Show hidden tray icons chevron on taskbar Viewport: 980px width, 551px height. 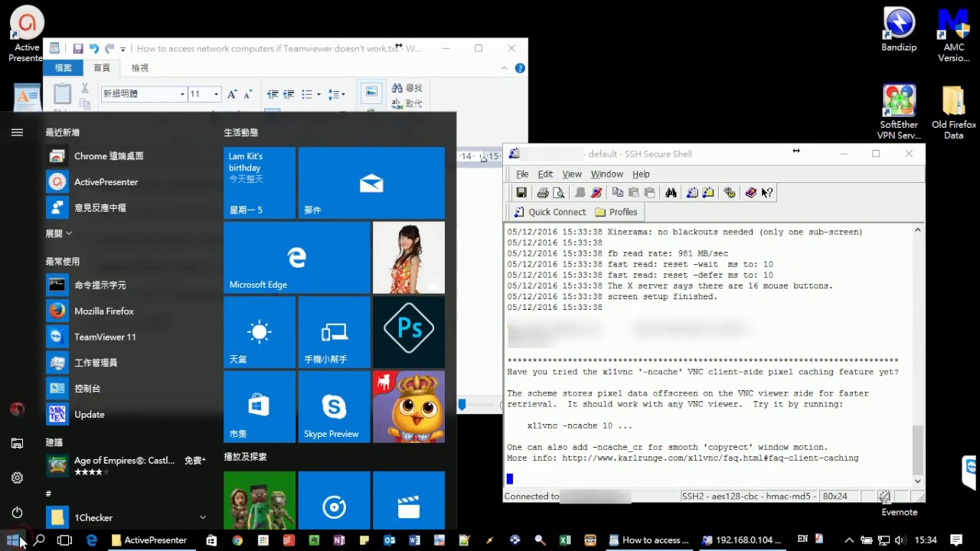tap(848, 540)
